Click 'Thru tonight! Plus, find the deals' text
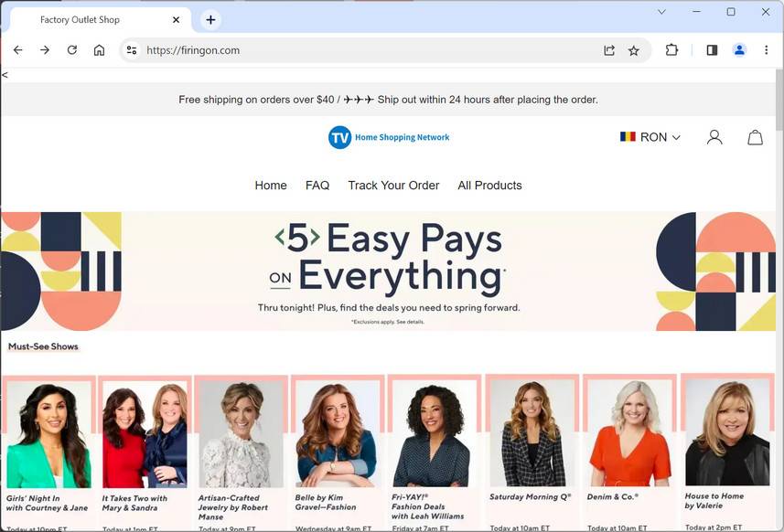The height and width of the screenshot is (532, 784). pos(389,308)
